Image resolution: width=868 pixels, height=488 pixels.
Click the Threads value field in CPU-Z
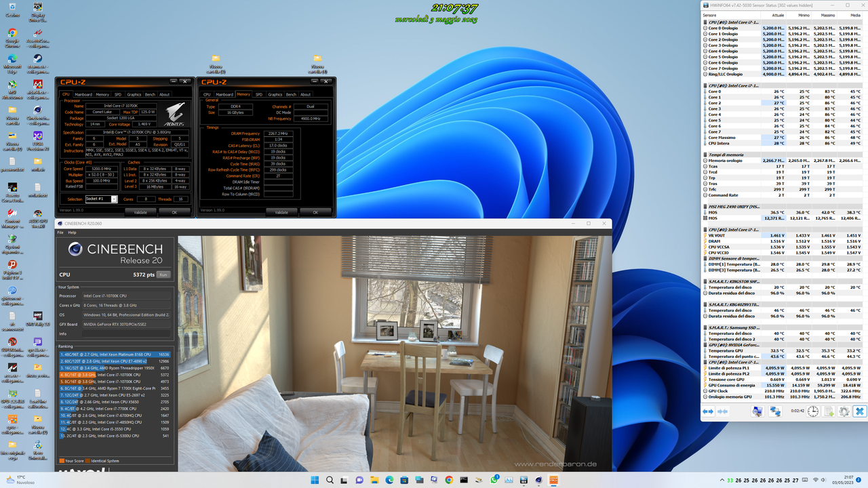180,199
